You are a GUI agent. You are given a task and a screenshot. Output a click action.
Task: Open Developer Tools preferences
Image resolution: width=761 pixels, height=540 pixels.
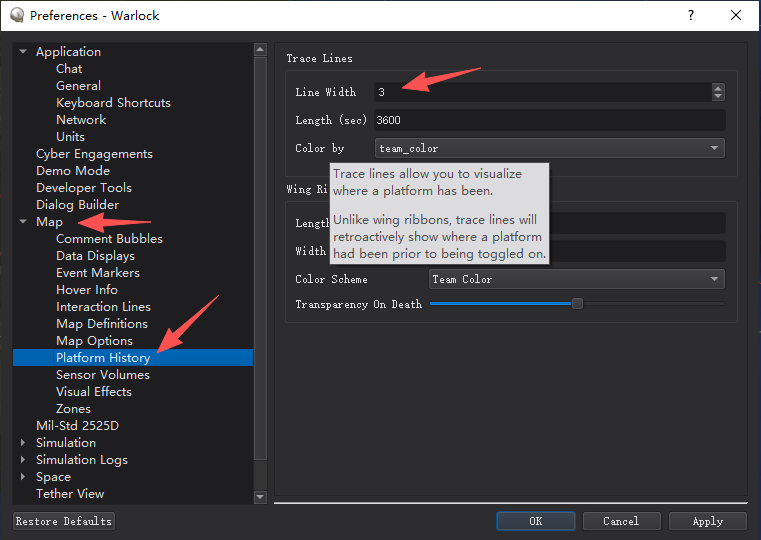[83, 187]
